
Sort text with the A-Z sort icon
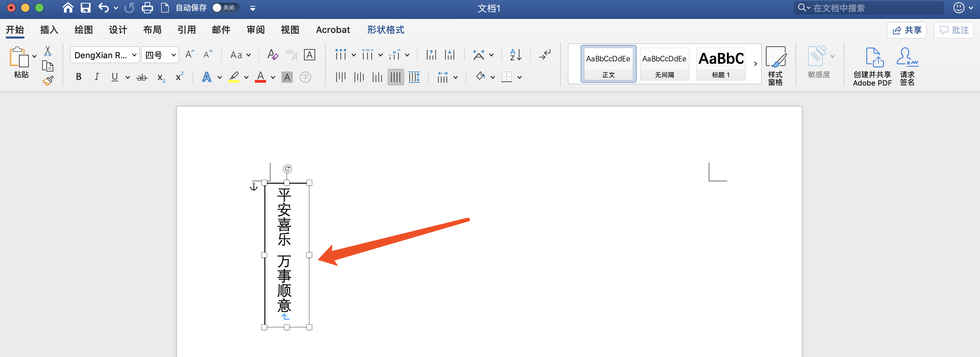(x=516, y=55)
